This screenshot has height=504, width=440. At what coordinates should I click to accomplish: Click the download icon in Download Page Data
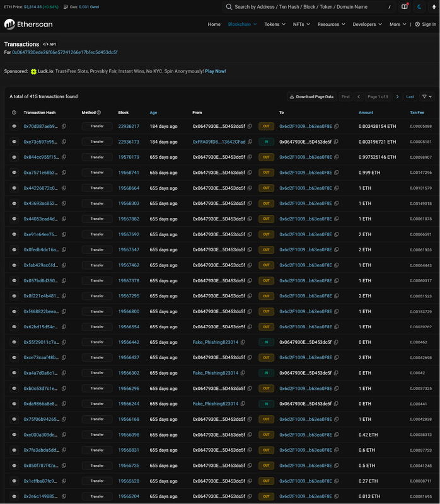(x=292, y=97)
